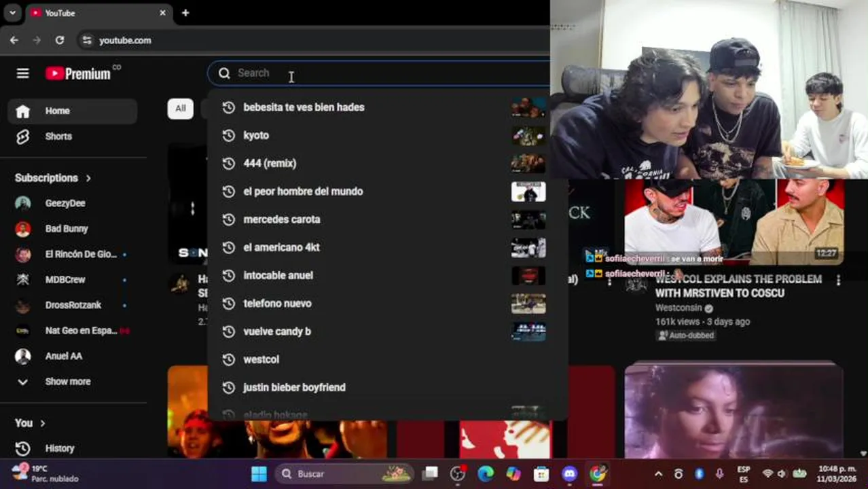The image size is (868, 489).
Task: Expand the Subscriptions section chevron
Action: (88, 178)
